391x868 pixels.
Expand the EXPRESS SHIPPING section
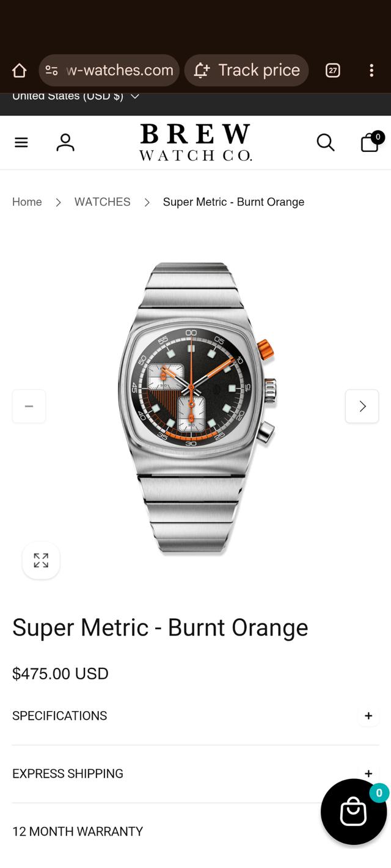(x=195, y=773)
